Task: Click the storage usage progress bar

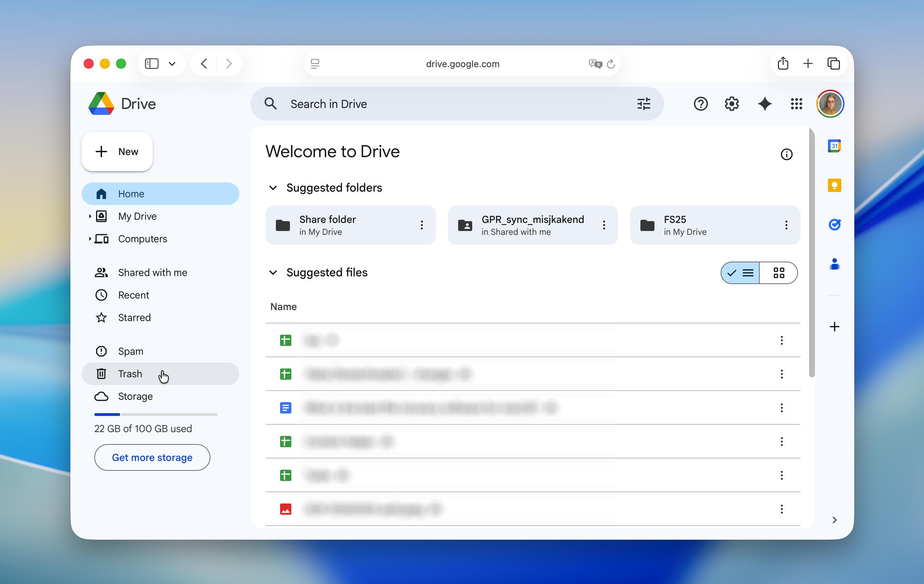Action: click(156, 415)
